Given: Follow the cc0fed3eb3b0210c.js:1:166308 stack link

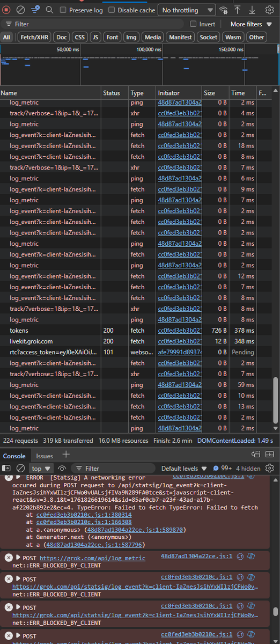Looking at the screenshot, I should 84,522.
